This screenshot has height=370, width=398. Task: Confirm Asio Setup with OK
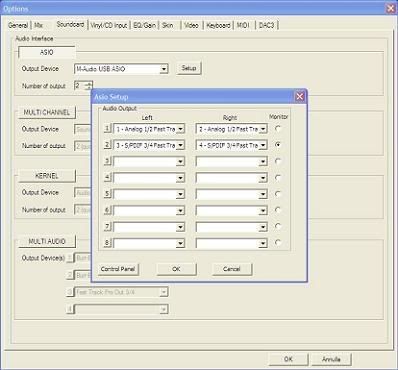click(176, 269)
